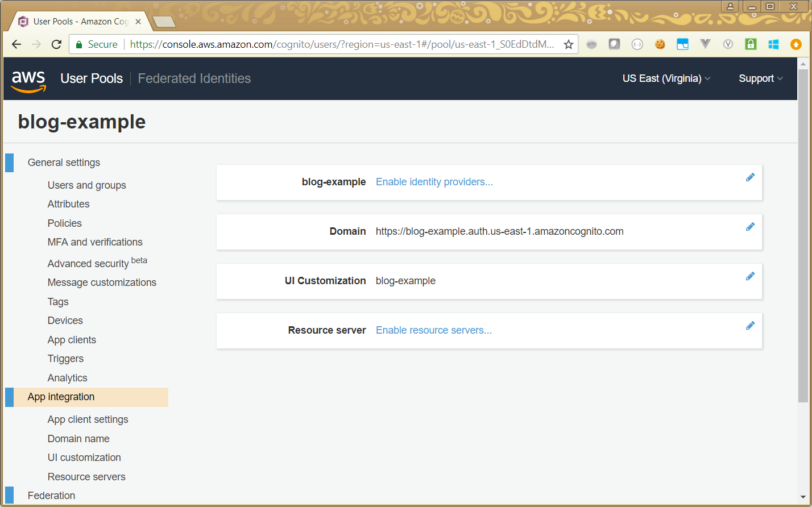Image resolution: width=812 pixels, height=507 pixels.
Task: Click the browser address bar URL
Action: [341, 44]
